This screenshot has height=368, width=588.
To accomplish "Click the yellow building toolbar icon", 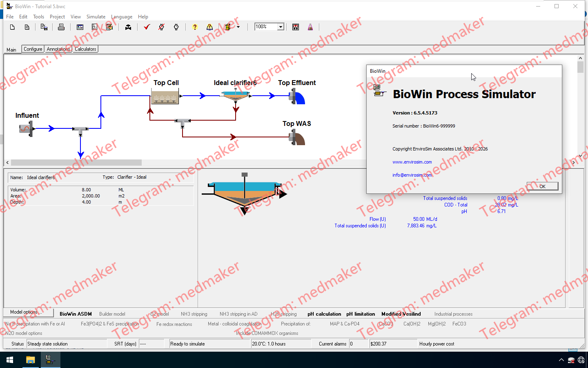I will click(228, 27).
